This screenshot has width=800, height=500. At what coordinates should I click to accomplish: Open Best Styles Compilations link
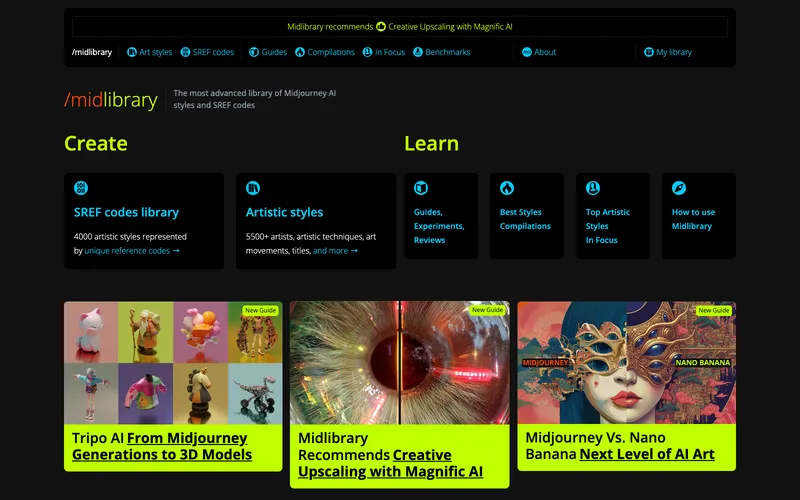coord(525,219)
